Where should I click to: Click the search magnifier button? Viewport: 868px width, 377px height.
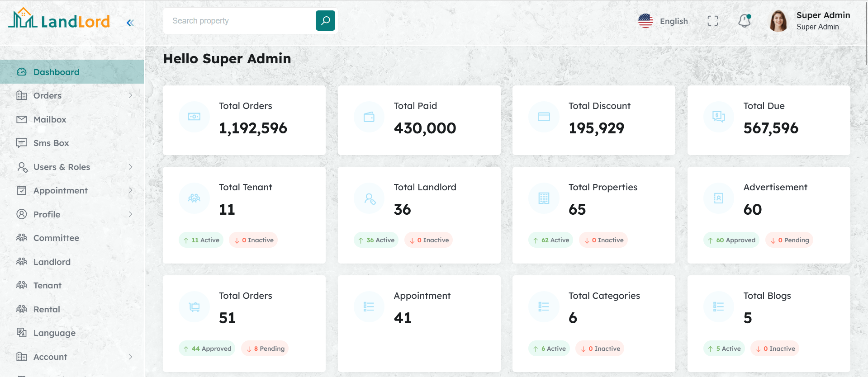tap(325, 21)
